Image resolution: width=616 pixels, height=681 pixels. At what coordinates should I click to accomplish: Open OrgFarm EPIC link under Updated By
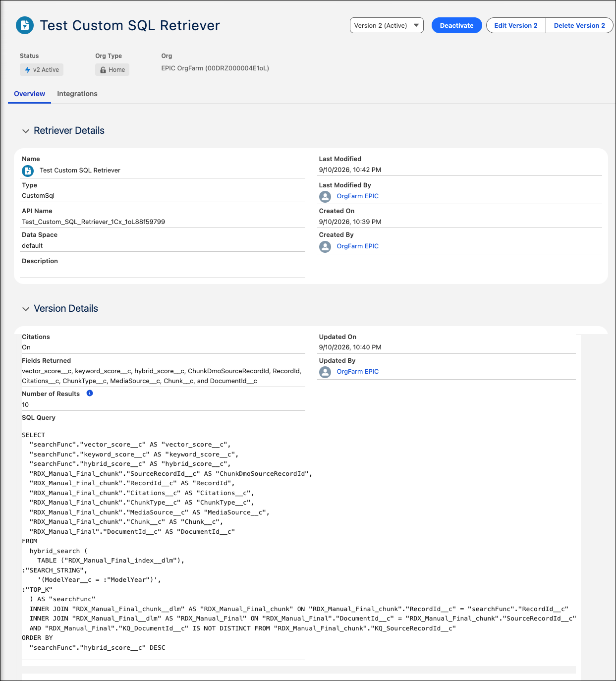tap(358, 372)
